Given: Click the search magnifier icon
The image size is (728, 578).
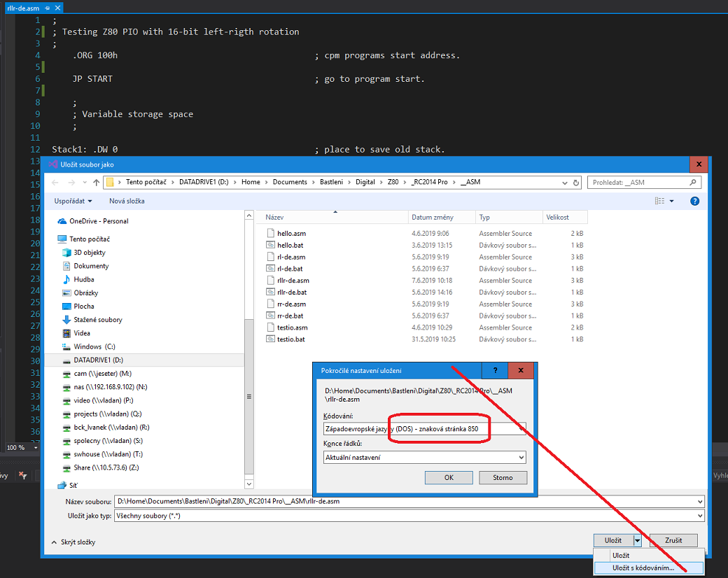Looking at the screenshot, I should click(x=693, y=183).
